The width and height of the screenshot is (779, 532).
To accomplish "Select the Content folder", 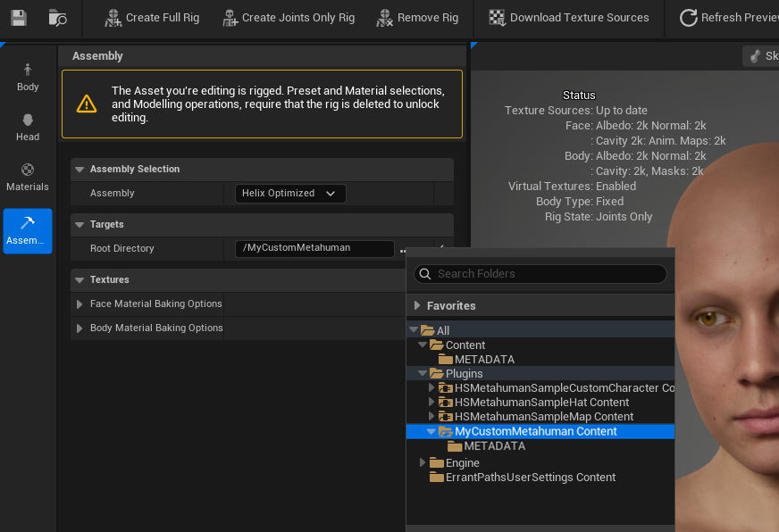I will coord(457,345).
